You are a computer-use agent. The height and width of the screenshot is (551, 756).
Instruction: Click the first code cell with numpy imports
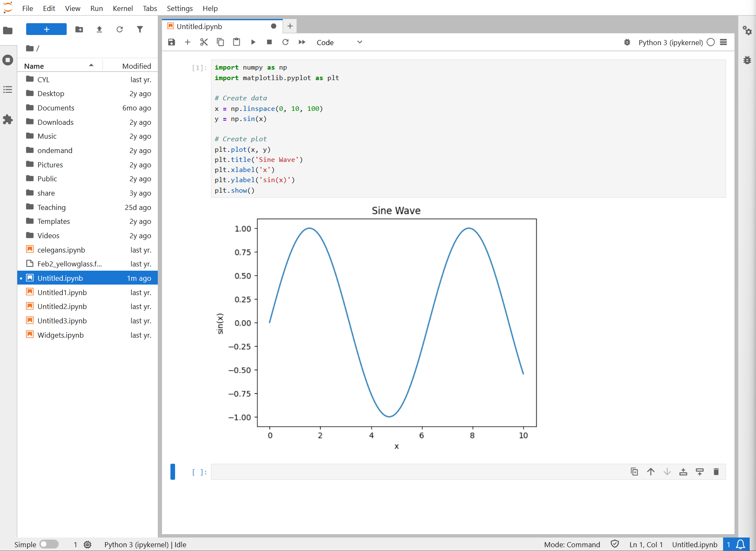(468, 129)
